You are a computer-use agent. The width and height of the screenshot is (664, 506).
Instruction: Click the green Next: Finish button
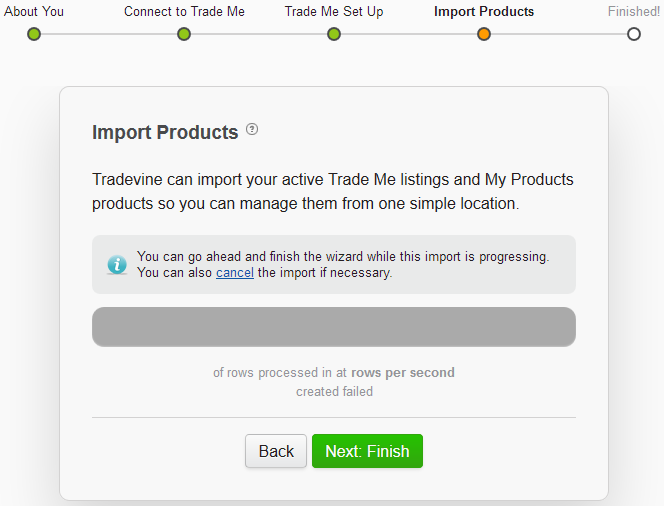367,451
